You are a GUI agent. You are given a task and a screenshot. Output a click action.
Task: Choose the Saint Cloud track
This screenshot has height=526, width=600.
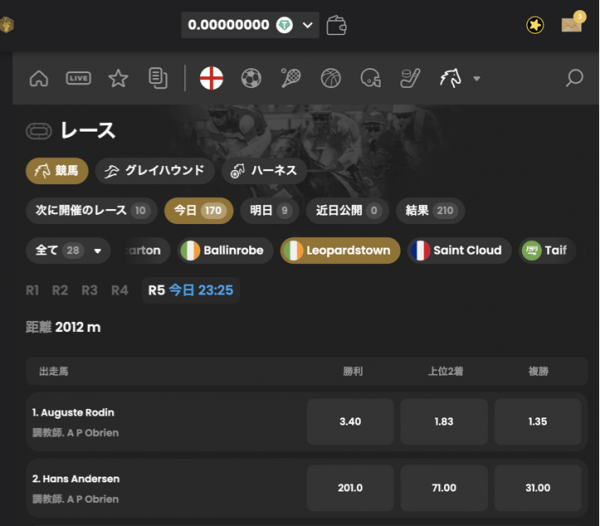tap(459, 251)
